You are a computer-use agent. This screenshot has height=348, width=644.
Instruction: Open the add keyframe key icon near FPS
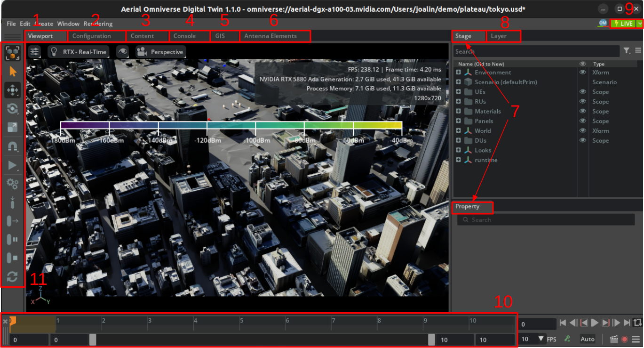coord(568,339)
